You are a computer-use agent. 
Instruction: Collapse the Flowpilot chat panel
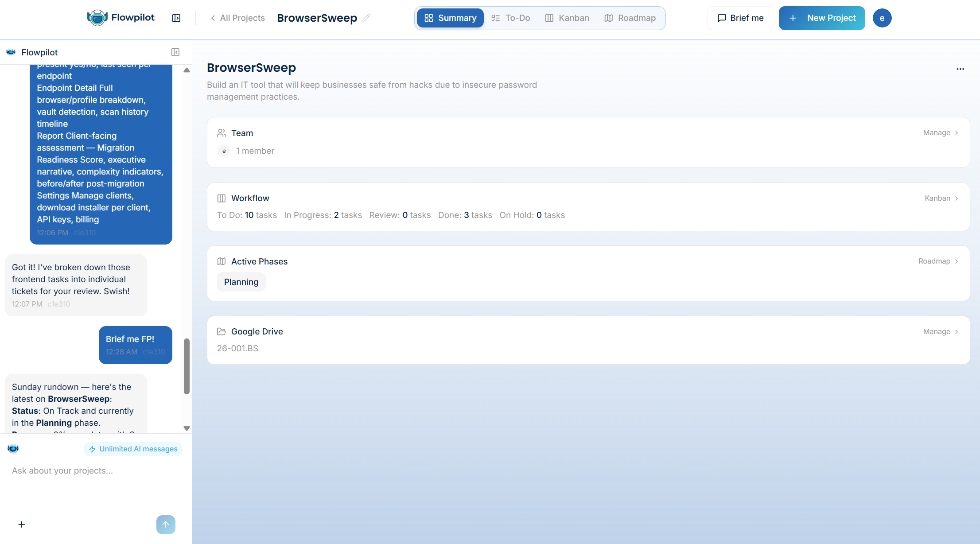(175, 52)
